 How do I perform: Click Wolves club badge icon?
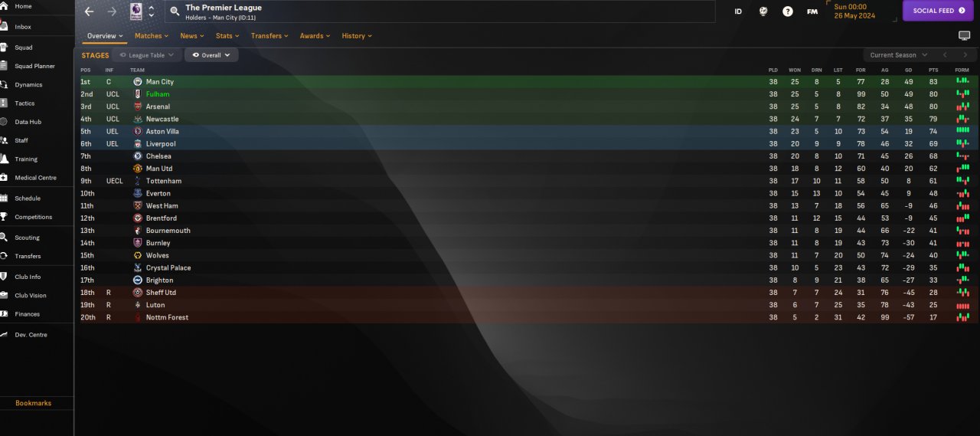point(138,255)
